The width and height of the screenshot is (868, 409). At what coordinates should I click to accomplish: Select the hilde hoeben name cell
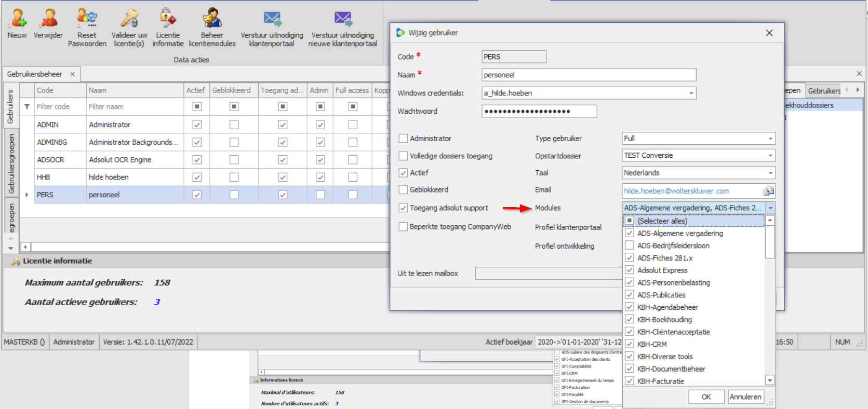[x=135, y=177]
